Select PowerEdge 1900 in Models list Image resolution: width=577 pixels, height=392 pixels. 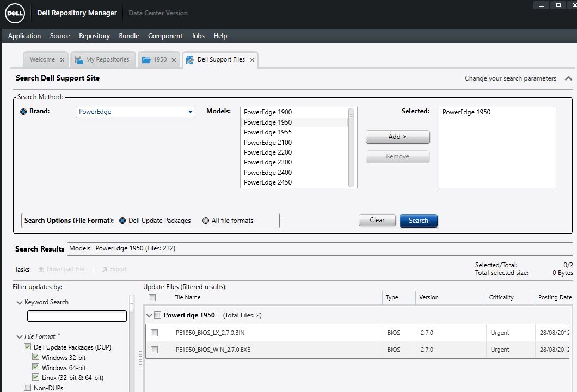click(x=294, y=112)
